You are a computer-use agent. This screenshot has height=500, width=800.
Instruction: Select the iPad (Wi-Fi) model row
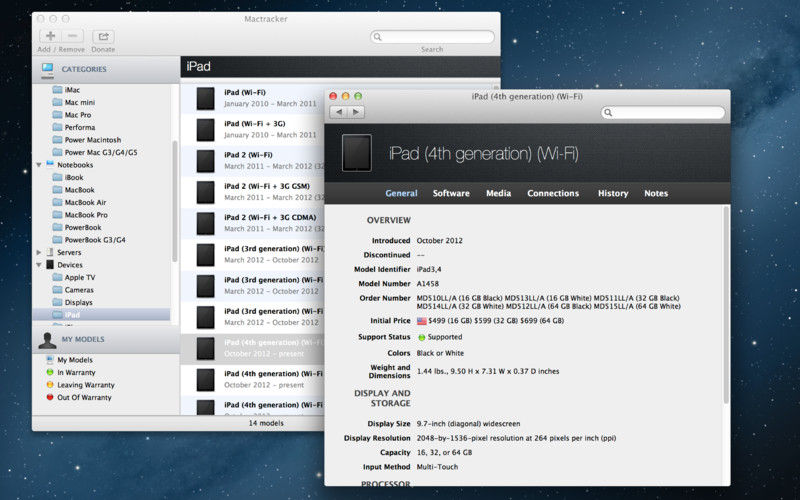(253, 98)
